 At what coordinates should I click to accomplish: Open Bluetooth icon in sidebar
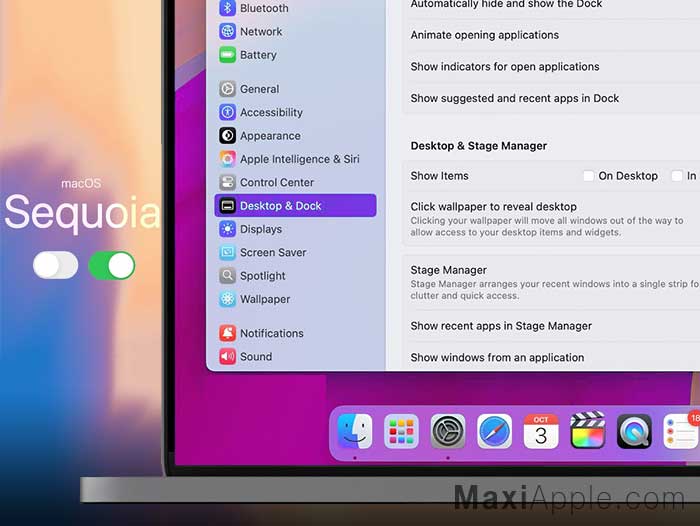click(x=227, y=8)
